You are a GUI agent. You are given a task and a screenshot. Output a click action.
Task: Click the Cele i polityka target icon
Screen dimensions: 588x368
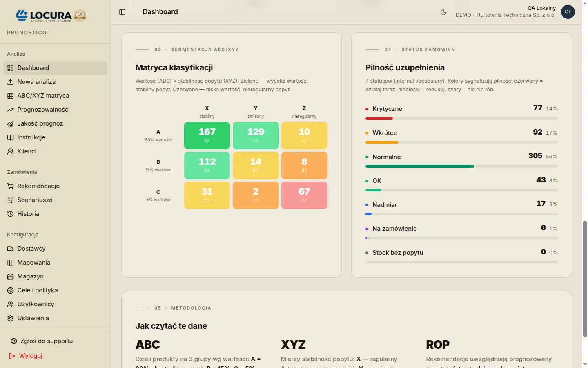pos(11,290)
